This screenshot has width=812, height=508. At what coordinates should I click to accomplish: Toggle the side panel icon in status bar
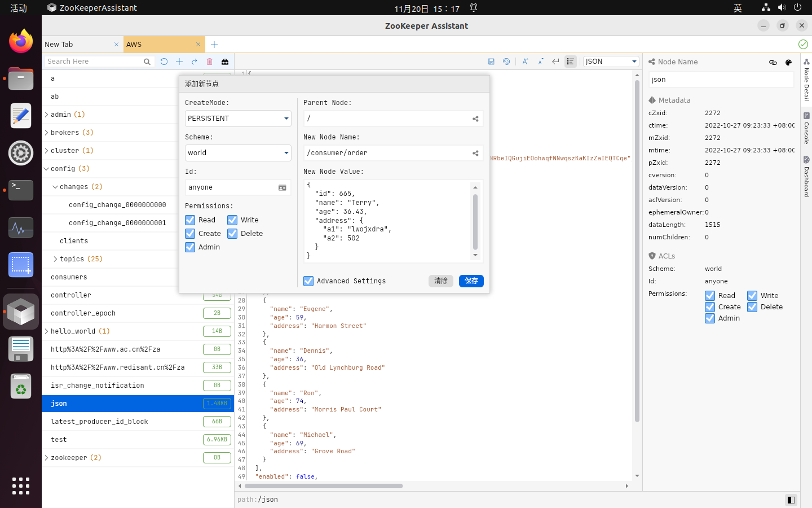[x=791, y=500]
